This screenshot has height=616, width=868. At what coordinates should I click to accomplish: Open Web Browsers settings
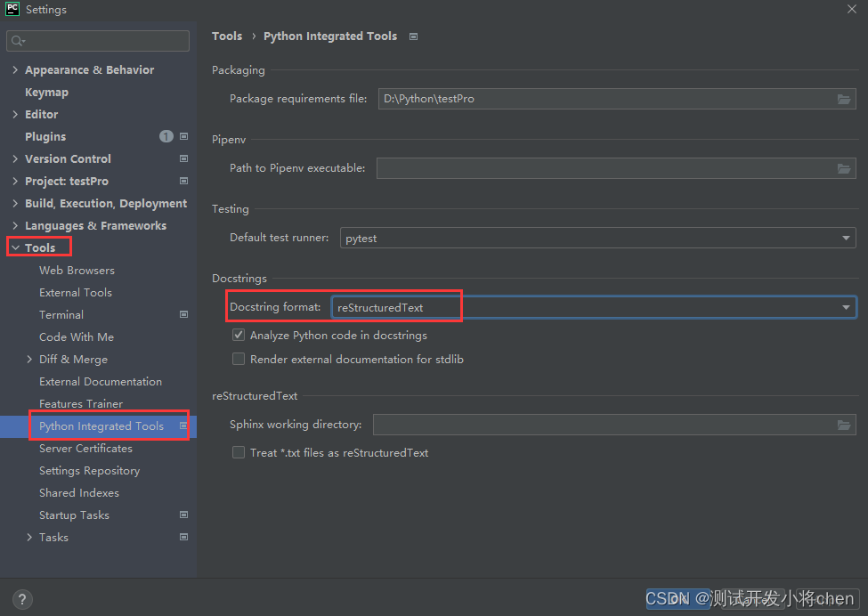pyautogui.click(x=77, y=270)
